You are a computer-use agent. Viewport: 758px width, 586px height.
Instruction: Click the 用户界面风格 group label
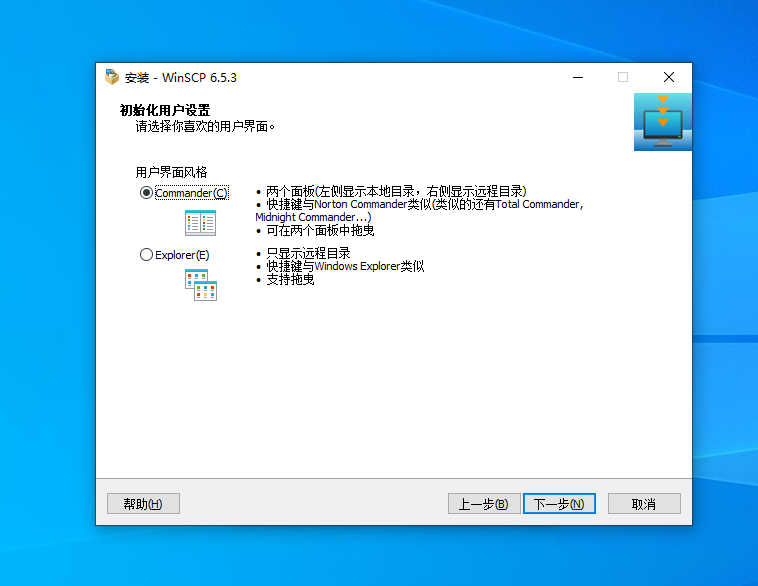(171, 172)
